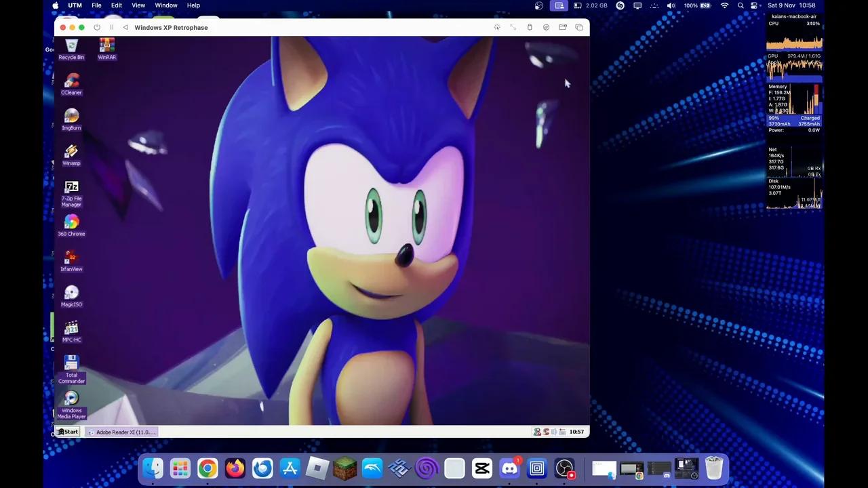Select the MagicISO desktop icon
Screen dimensions: 868x488
coord(71,295)
